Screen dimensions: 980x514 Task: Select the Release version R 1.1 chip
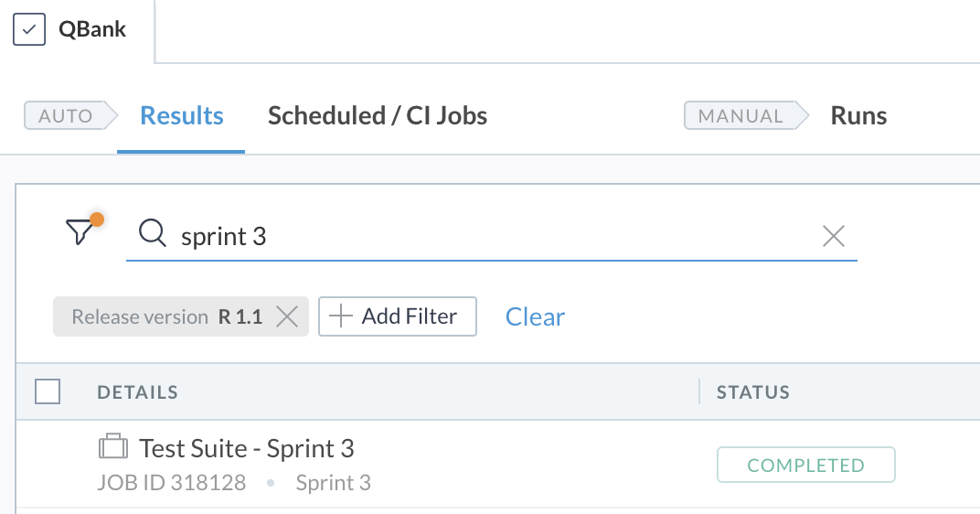pos(167,316)
